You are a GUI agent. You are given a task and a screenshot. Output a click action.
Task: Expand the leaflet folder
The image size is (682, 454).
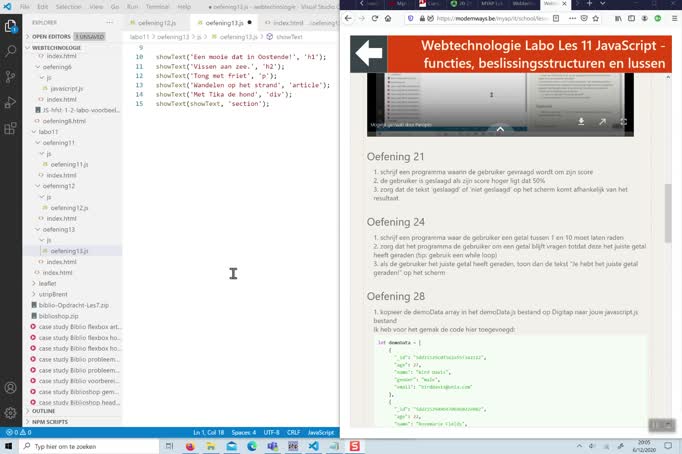tap(48, 284)
